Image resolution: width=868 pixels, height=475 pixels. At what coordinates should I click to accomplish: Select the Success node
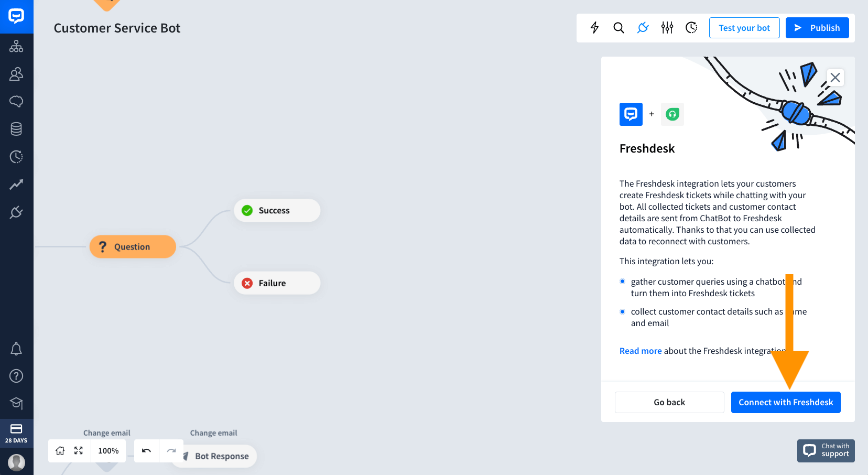[277, 210]
